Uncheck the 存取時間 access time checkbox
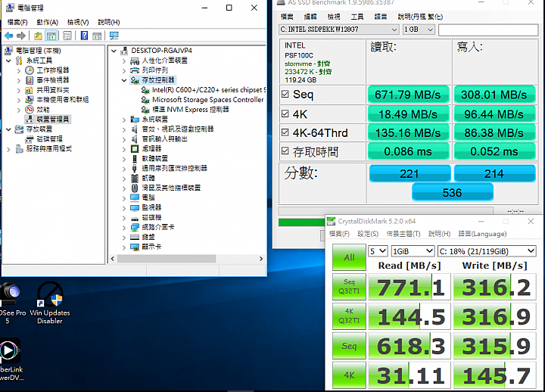This screenshot has width=545, height=392. (x=285, y=151)
